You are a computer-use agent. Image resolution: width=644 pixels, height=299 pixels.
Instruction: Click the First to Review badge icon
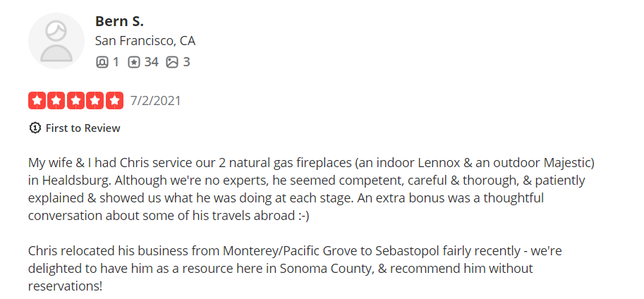point(35,128)
